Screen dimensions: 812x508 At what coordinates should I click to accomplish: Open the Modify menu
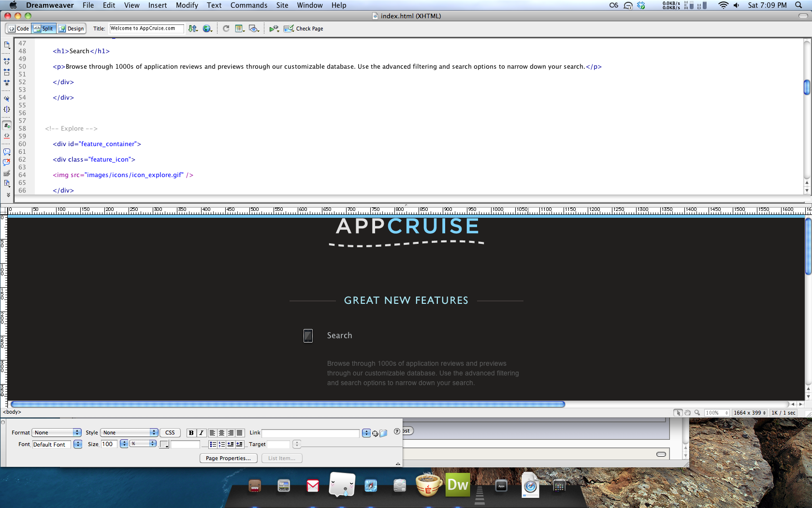point(187,5)
